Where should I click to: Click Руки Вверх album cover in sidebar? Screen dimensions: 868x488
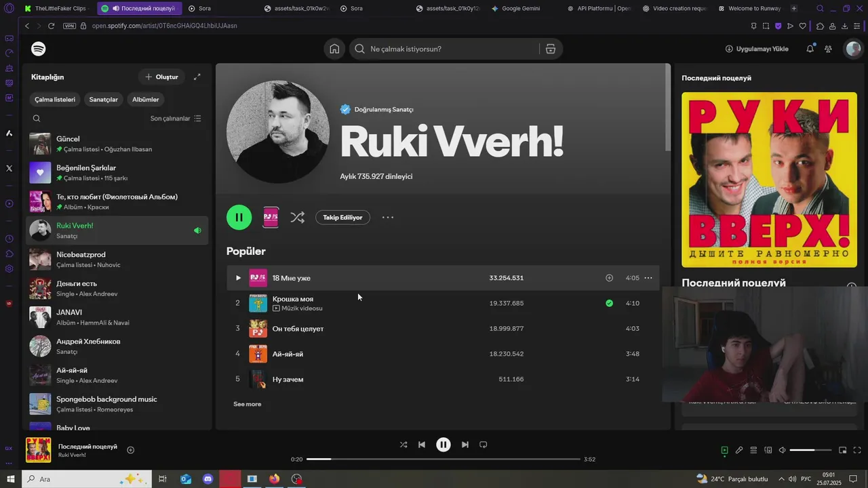point(769,180)
